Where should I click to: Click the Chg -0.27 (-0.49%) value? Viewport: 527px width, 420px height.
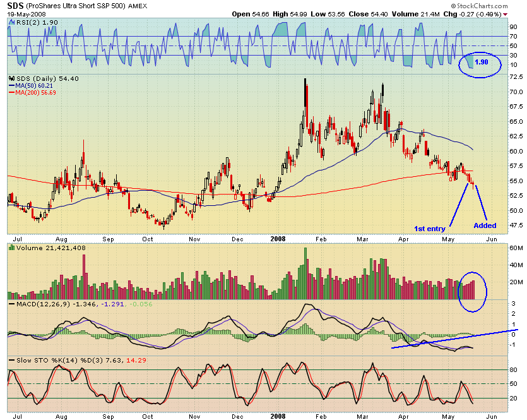pyautogui.click(x=472, y=14)
